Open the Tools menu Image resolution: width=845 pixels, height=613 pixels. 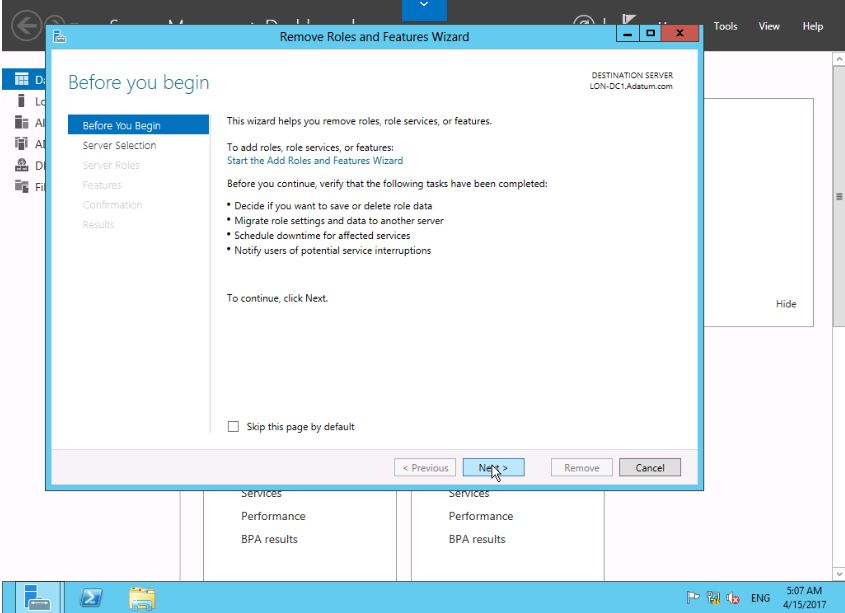727,27
